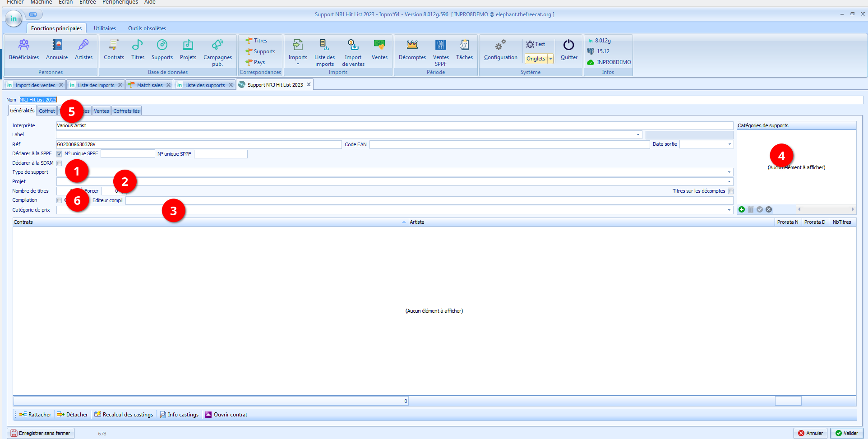Open the Configuration gears icon
This screenshot has height=439, width=868.
coord(500,49)
